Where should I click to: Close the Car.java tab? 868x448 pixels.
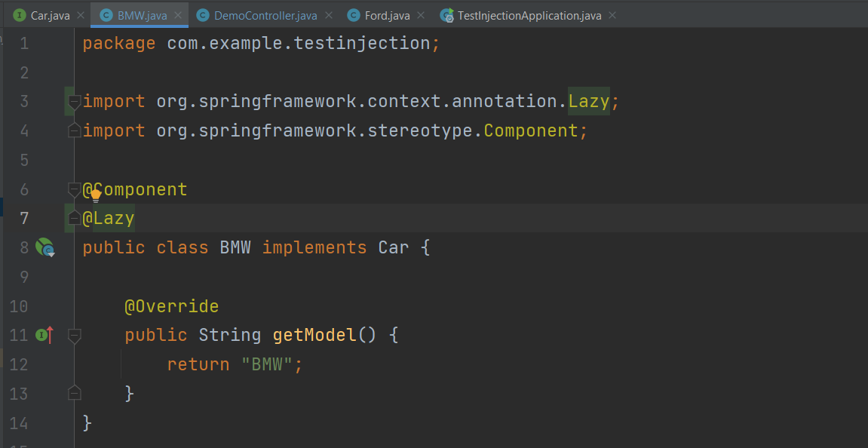pyautogui.click(x=81, y=16)
